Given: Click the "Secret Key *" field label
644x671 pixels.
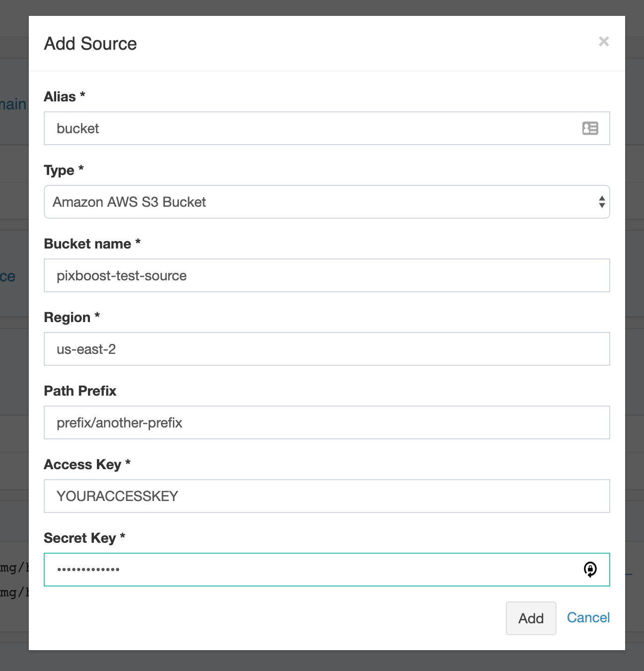Looking at the screenshot, I should 84,538.
